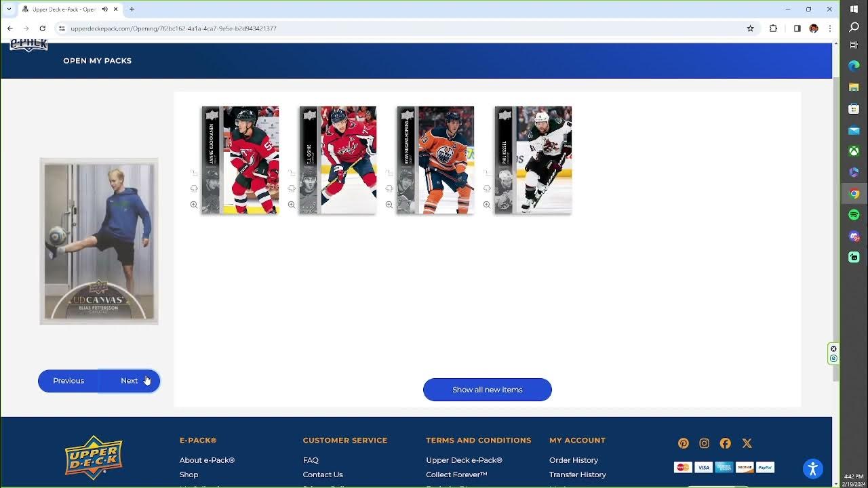Click the page vertical scrollbar
Image resolution: width=868 pixels, height=488 pixels.
tap(835, 230)
